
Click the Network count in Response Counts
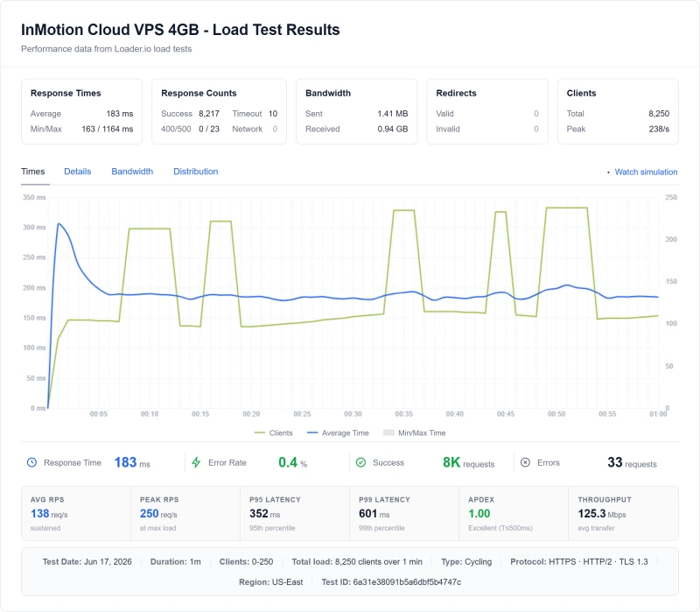tap(275, 129)
